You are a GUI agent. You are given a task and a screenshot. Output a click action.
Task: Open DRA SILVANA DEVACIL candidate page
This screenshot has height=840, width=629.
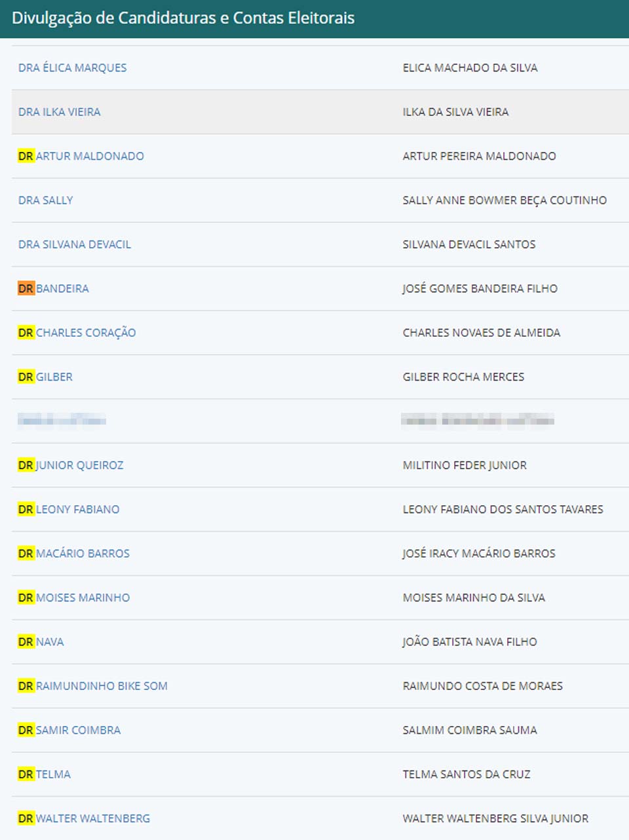(74, 244)
